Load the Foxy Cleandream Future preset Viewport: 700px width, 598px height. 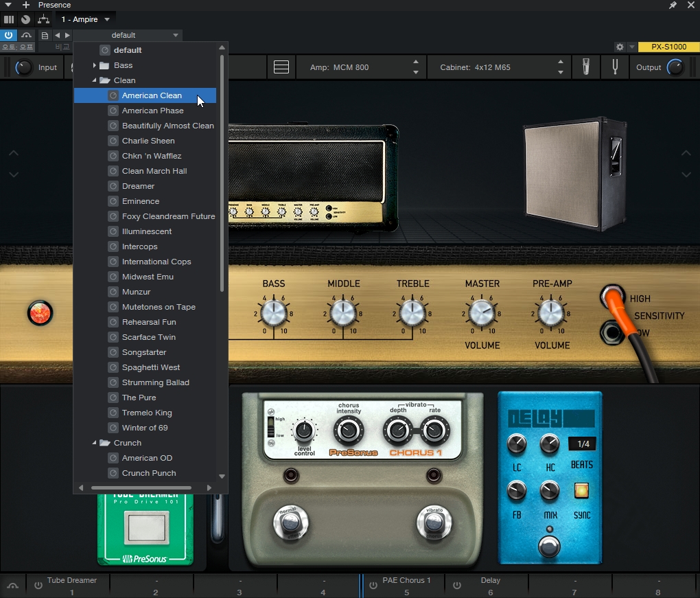pos(145,216)
